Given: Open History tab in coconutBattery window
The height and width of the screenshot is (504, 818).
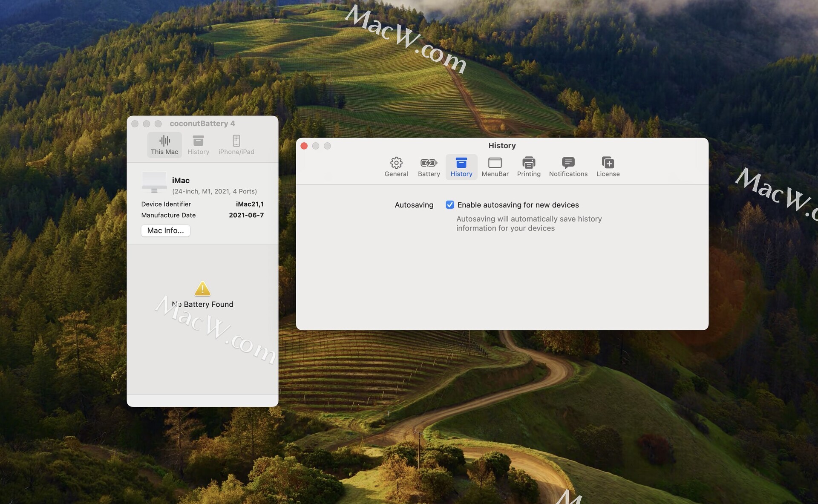Looking at the screenshot, I should click(198, 145).
